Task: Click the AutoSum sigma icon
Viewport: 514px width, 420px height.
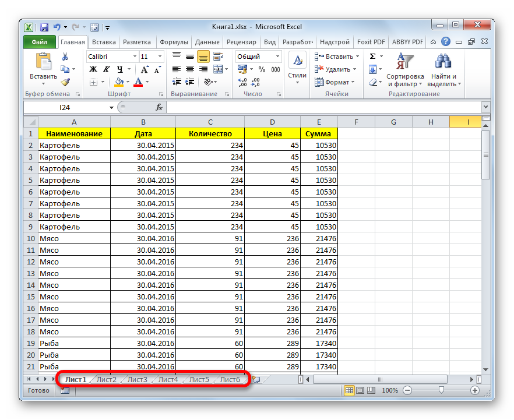Action: point(373,57)
